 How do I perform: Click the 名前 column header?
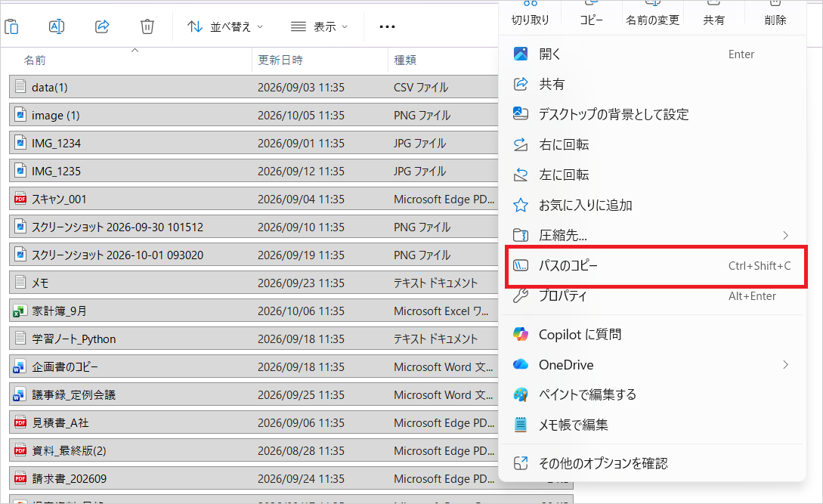click(x=35, y=60)
